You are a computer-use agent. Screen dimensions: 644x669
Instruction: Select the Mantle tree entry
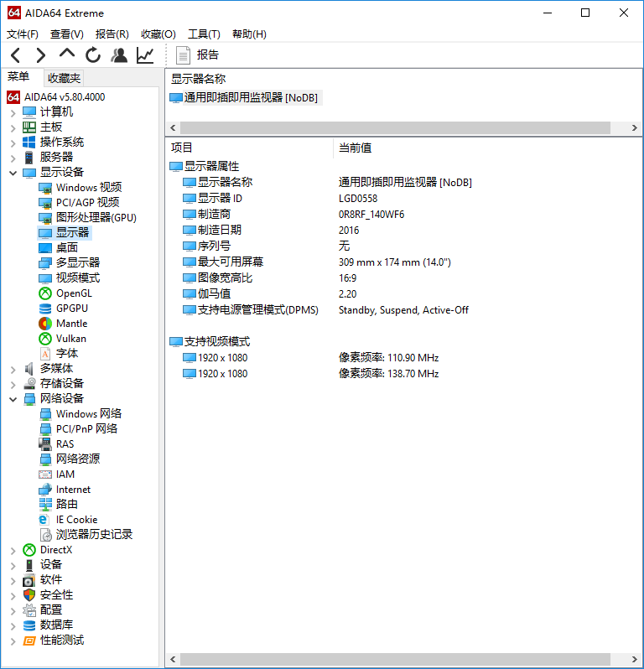pyautogui.click(x=71, y=324)
